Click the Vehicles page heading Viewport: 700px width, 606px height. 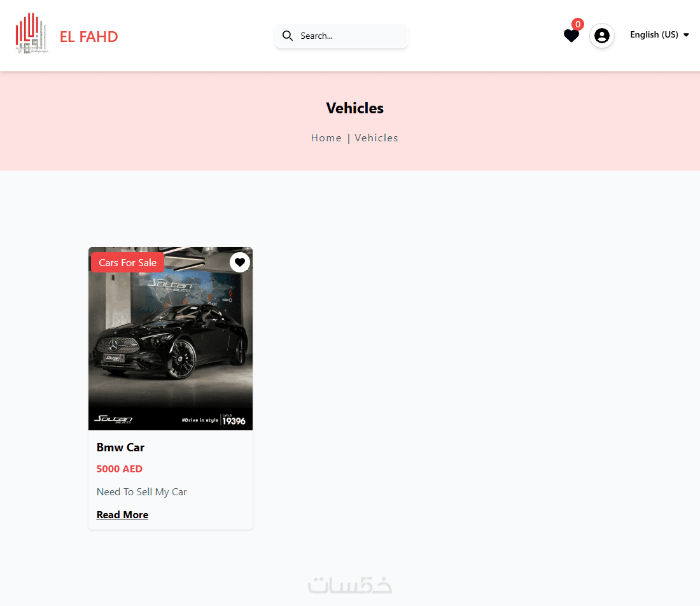tap(355, 108)
